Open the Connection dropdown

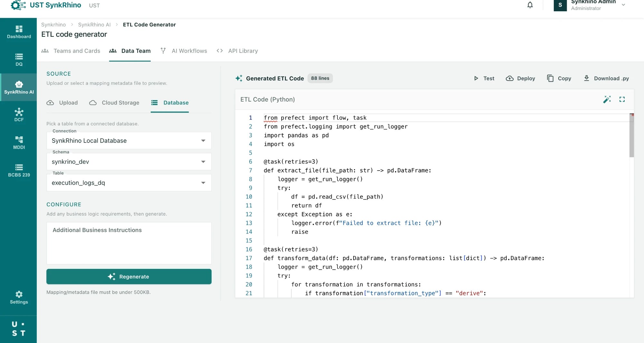(129, 141)
